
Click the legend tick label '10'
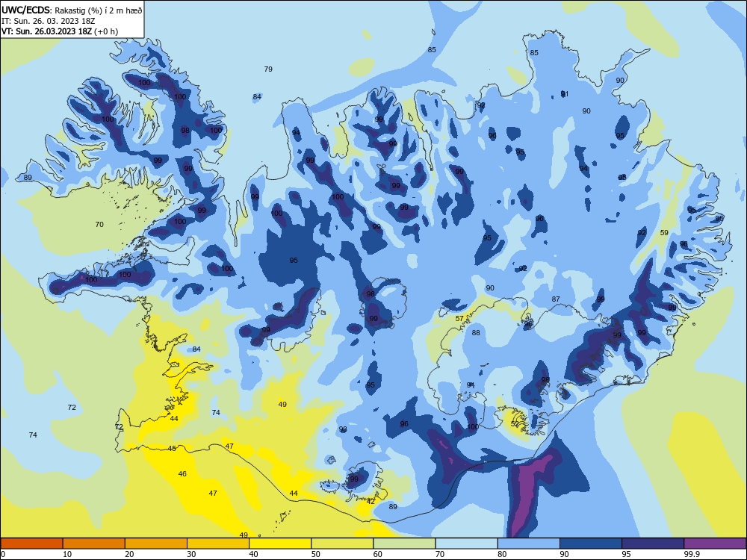click(67, 554)
